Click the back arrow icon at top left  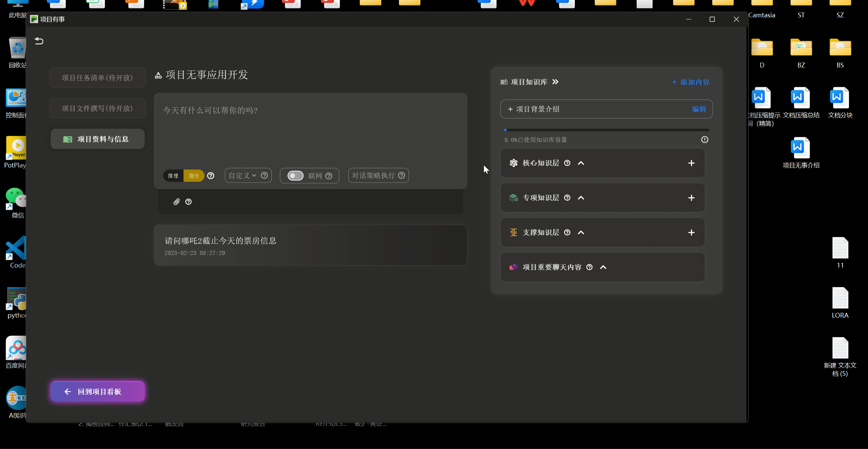39,41
